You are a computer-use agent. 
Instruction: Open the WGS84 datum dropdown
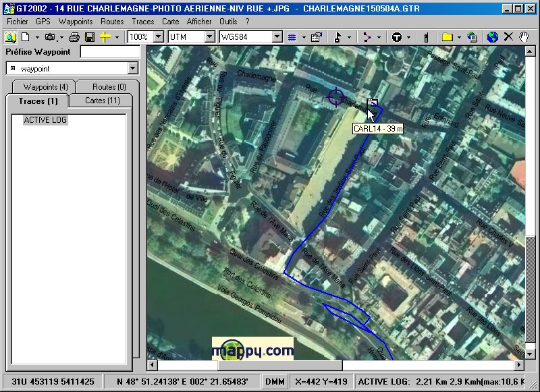[x=277, y=37]
